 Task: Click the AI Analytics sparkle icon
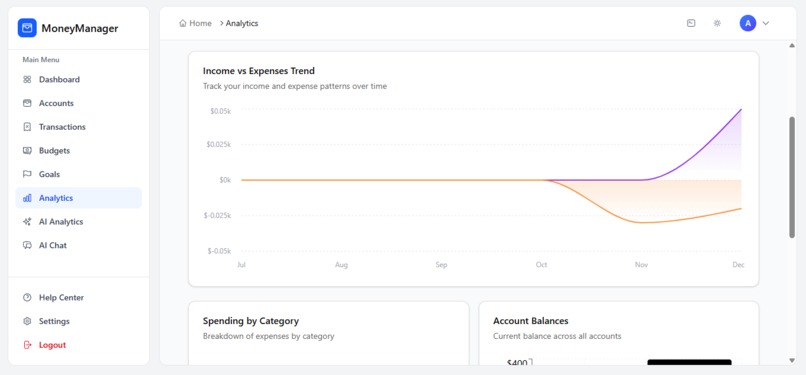27,221
